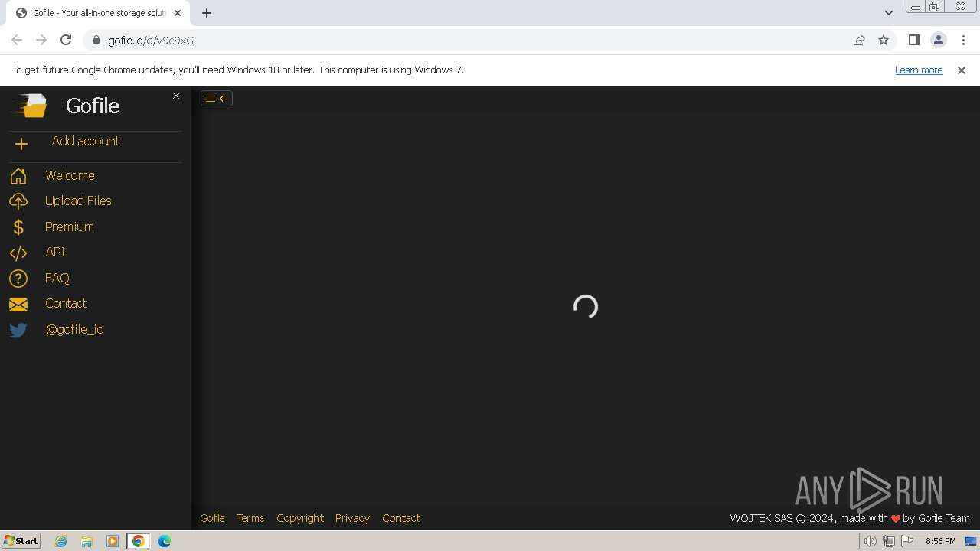Image resolution: width=980 pixels, height=551 pixels.
Task: Click the Show desktop button
Action: (971, 541)
